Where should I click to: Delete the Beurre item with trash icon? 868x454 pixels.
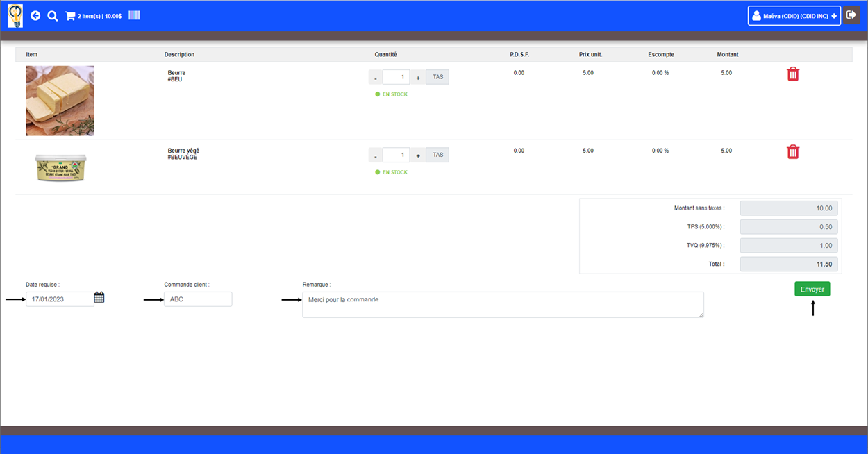[x=792, y=74]
